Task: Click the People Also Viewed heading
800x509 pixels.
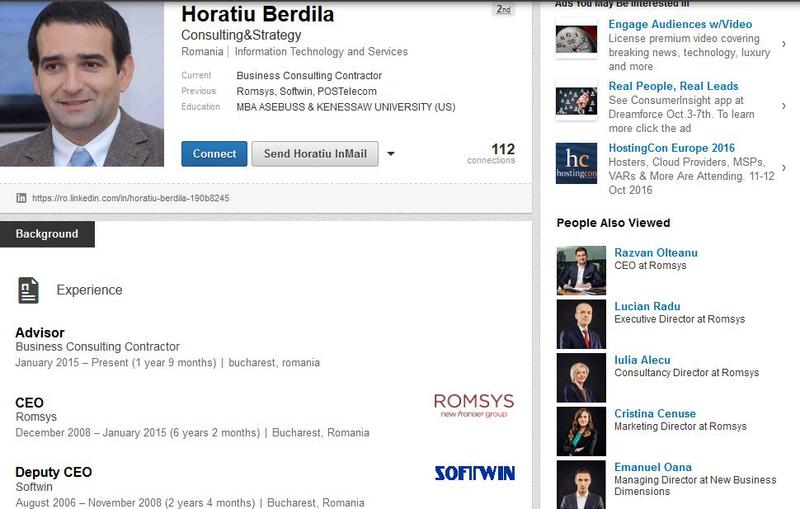Action: (613, 223)
